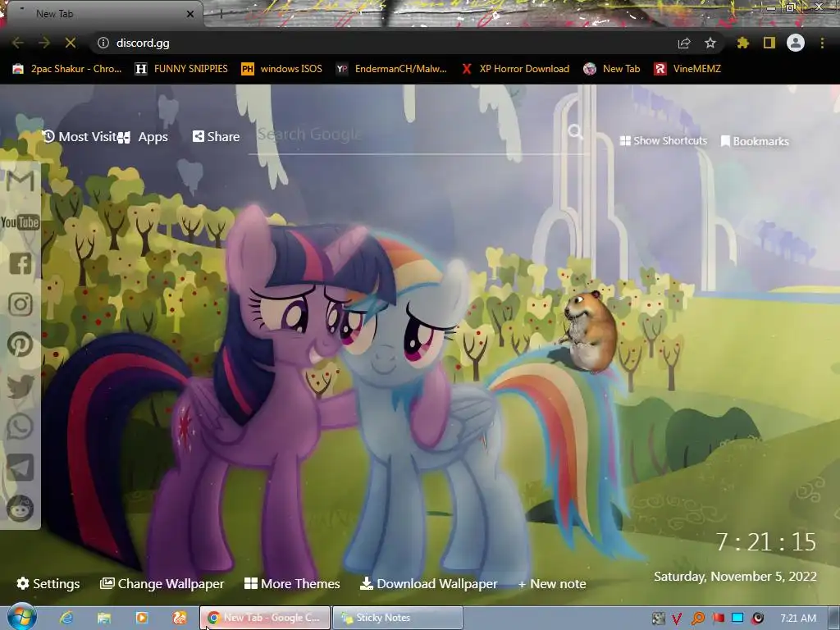The width and height of the screenshot is (840, 630).
Task: Bookmark this tab with the star
Action: point(710,43)
